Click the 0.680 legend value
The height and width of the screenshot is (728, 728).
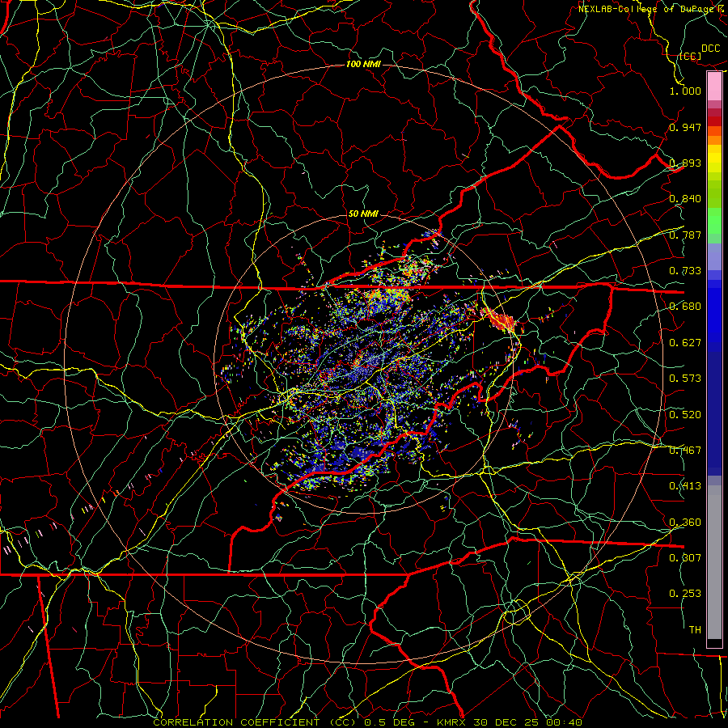[685, 307]
